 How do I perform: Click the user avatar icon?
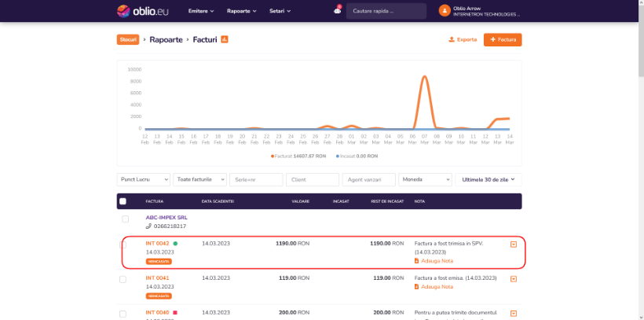tap(445, 11)
